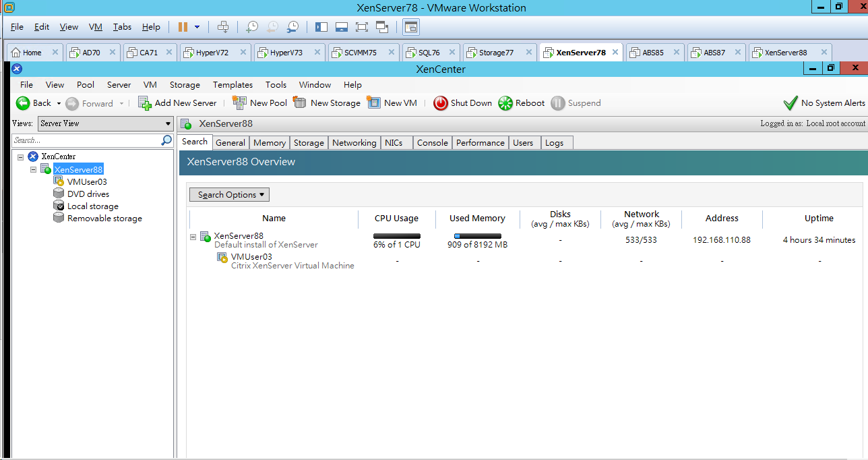
Task: Switch to the AD70 VM tab
Action: click(x=91, y=53)
